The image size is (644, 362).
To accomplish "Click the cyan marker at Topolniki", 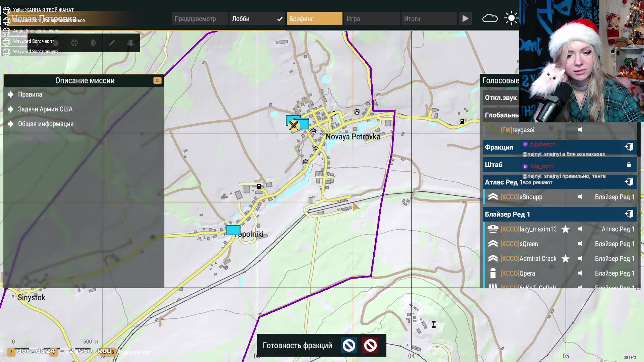I will tap(233, 230).
